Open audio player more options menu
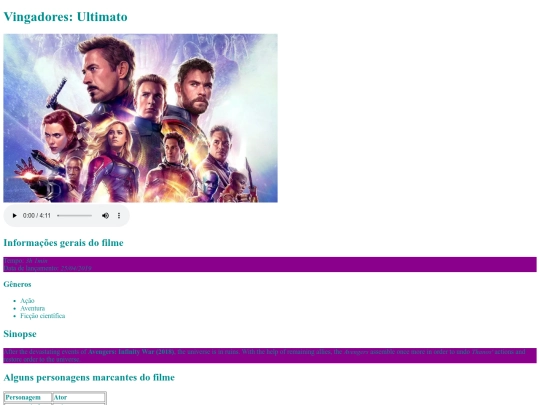 tap(119, 216)
